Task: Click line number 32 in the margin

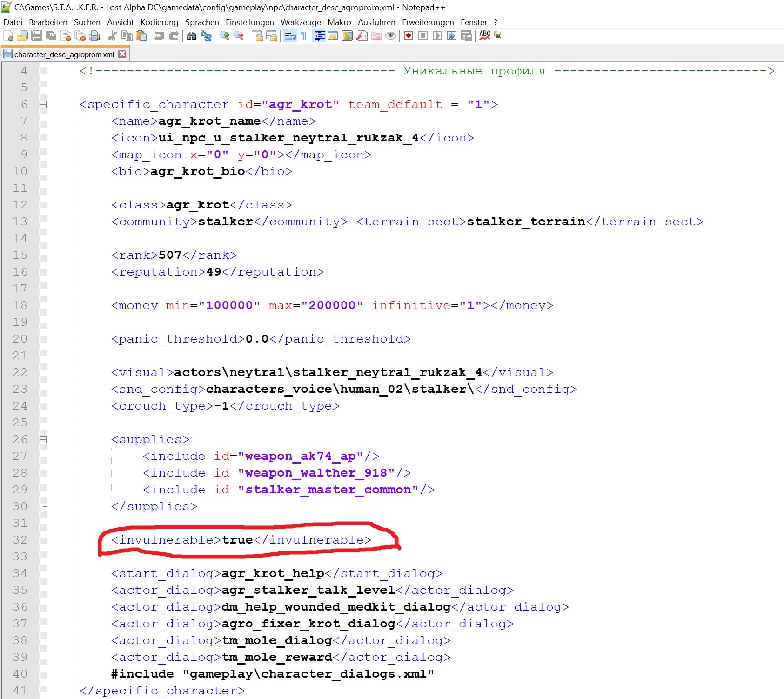Action: tap(20, 540)
